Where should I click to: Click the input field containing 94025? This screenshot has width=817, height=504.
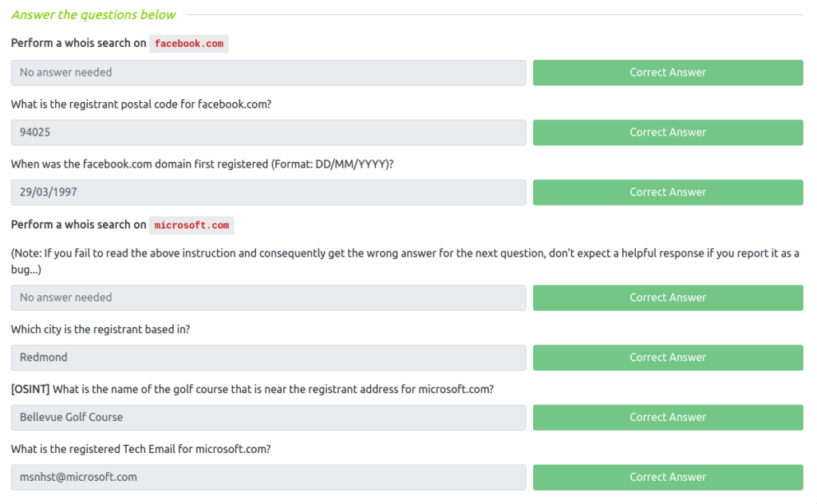[x=268, y=132]
